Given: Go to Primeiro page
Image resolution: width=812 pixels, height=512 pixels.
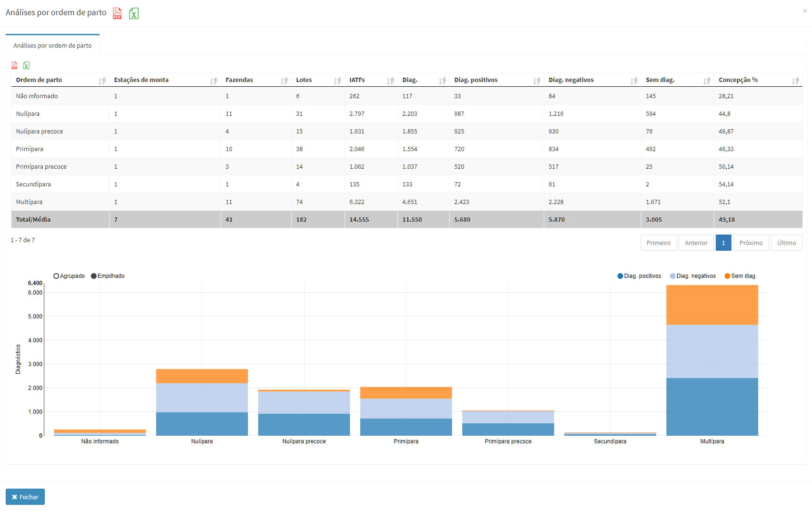Looking at the screenshot, I should click(x=658, y=243).
